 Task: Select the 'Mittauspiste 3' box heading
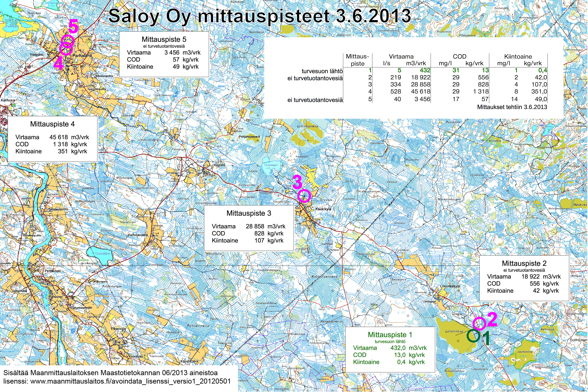point(249,213)
